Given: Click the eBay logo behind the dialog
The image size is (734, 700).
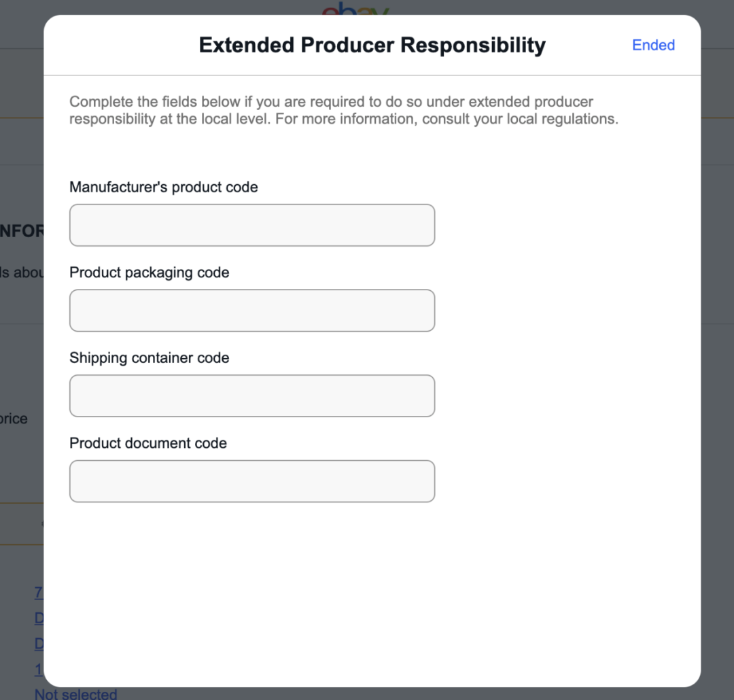Looking at the screenshot, I should pyautogui.click(x=355, y=10).
